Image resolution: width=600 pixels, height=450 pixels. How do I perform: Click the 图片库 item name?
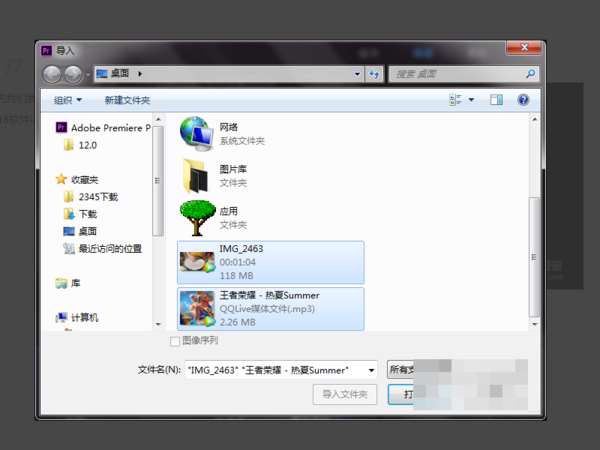[x=233, y=169]
